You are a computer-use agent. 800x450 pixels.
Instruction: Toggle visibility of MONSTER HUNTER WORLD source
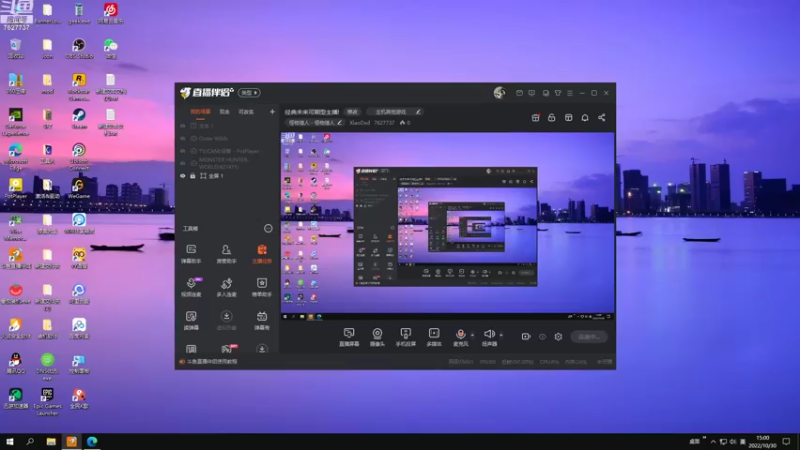[x=183, y=163]
